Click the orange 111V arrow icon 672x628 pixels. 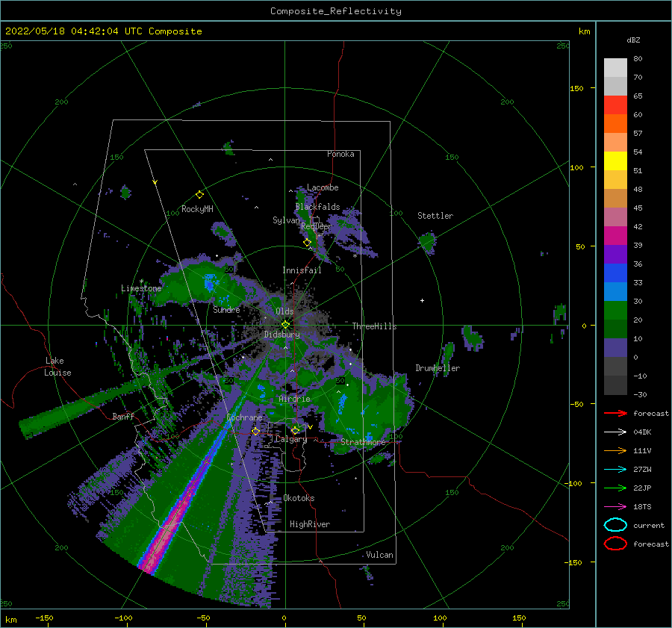615,450
